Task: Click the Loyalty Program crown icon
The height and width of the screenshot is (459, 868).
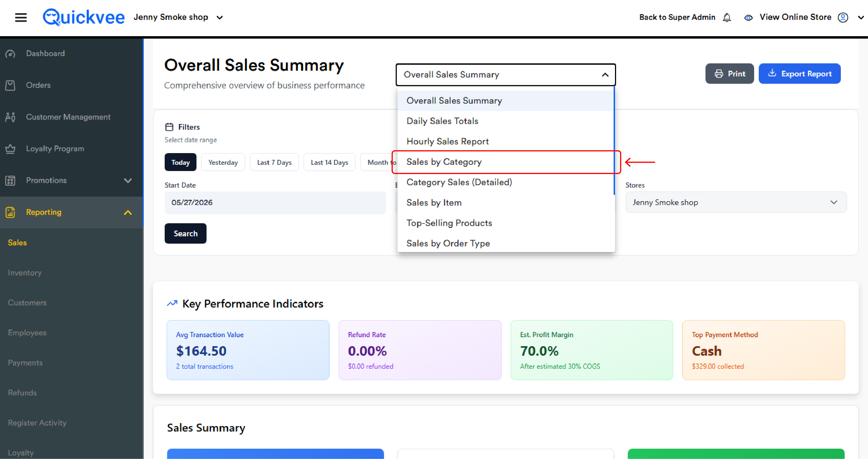Action: pos(10,149)
